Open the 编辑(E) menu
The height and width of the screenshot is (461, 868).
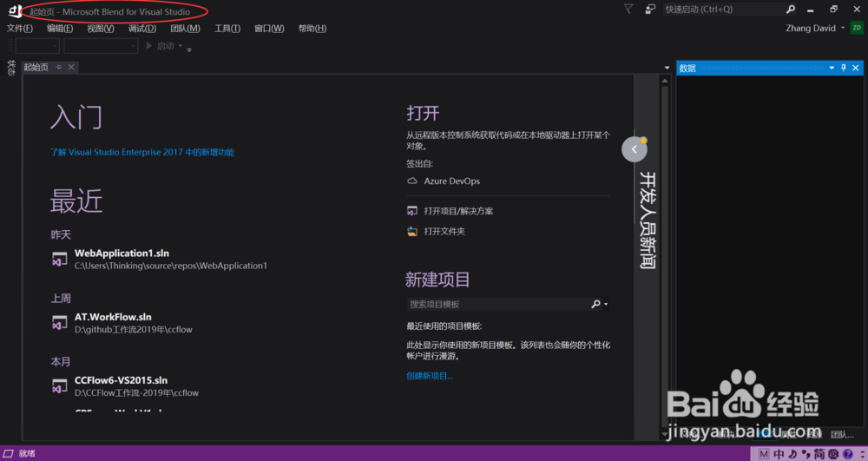(60, 29)
